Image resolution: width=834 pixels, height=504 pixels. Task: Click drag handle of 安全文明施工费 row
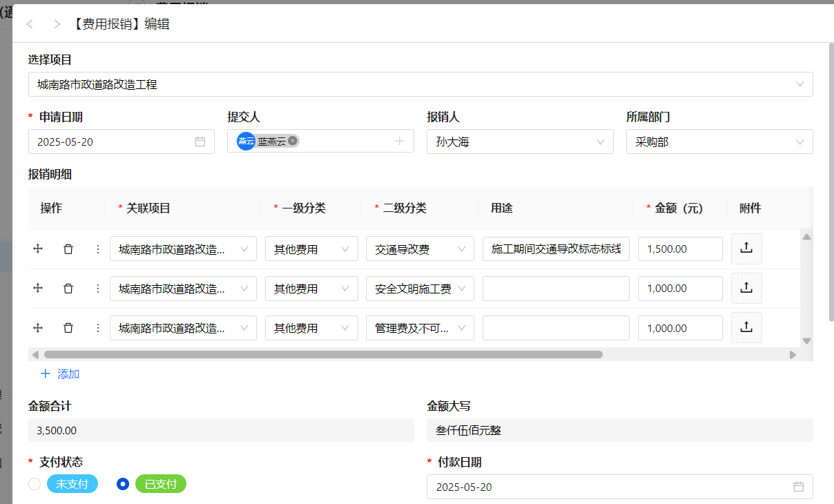(x=38, y=289)
